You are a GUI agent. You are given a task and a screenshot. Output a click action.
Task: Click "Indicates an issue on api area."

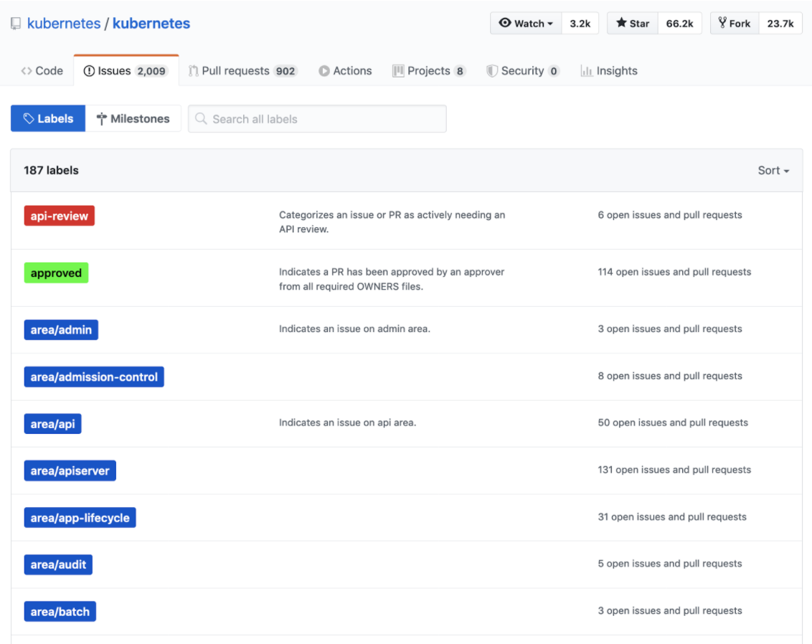tap(347, 422)
